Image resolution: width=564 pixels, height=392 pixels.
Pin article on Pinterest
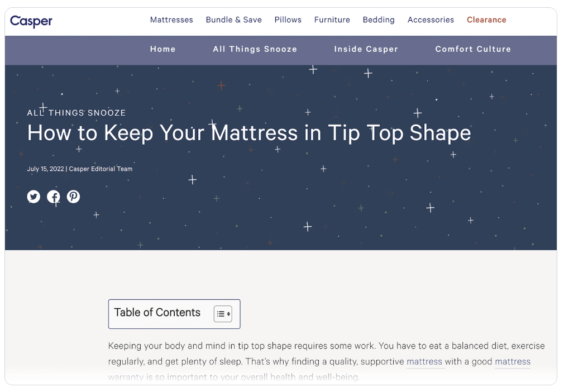73,197
